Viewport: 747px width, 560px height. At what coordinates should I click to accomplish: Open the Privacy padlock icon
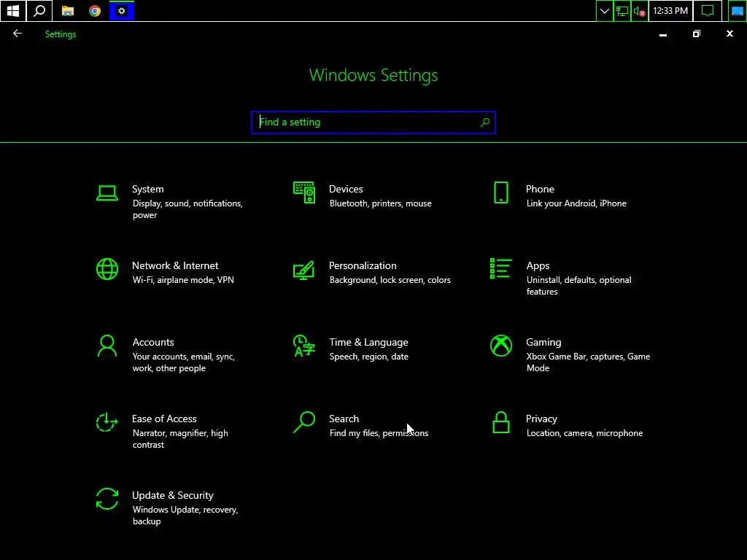pyautogui.click(x=500, y=422)
